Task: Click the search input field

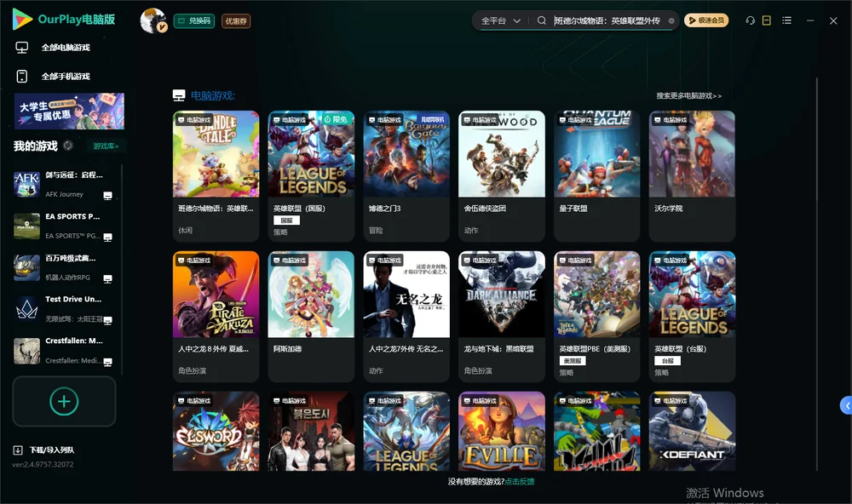Action: point(607,20)
